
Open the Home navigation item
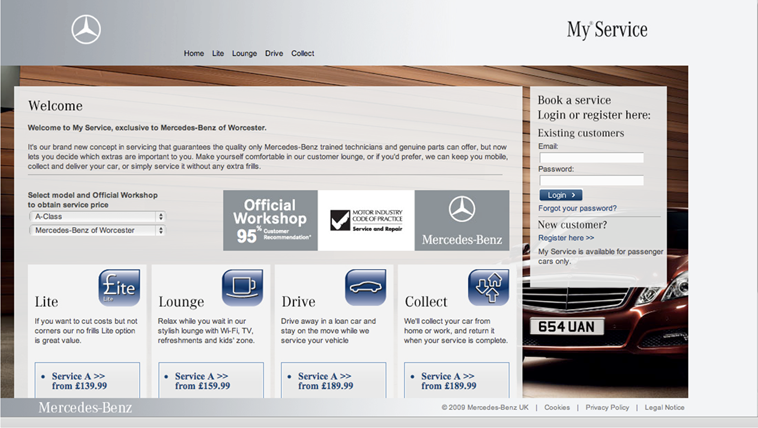click(194, 53)
